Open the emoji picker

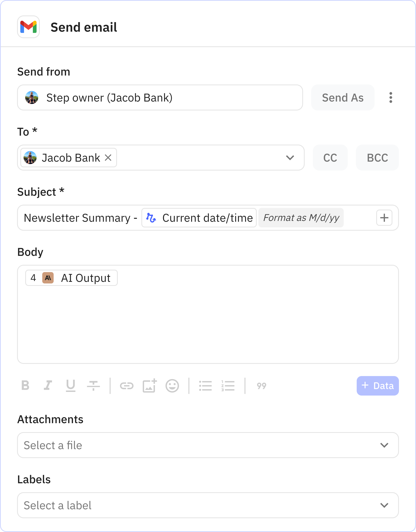coord(172,386)
